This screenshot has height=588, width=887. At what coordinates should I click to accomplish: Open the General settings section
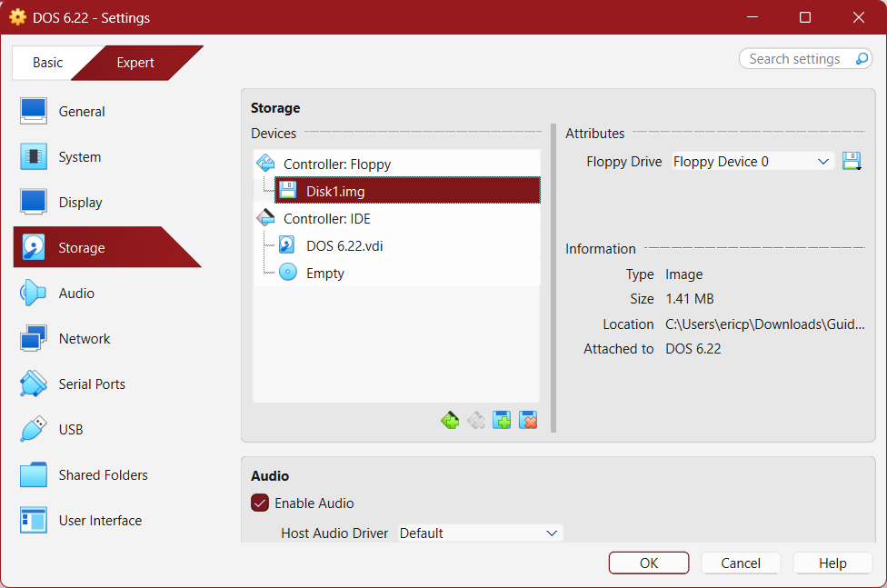click(x=82, y=112)
